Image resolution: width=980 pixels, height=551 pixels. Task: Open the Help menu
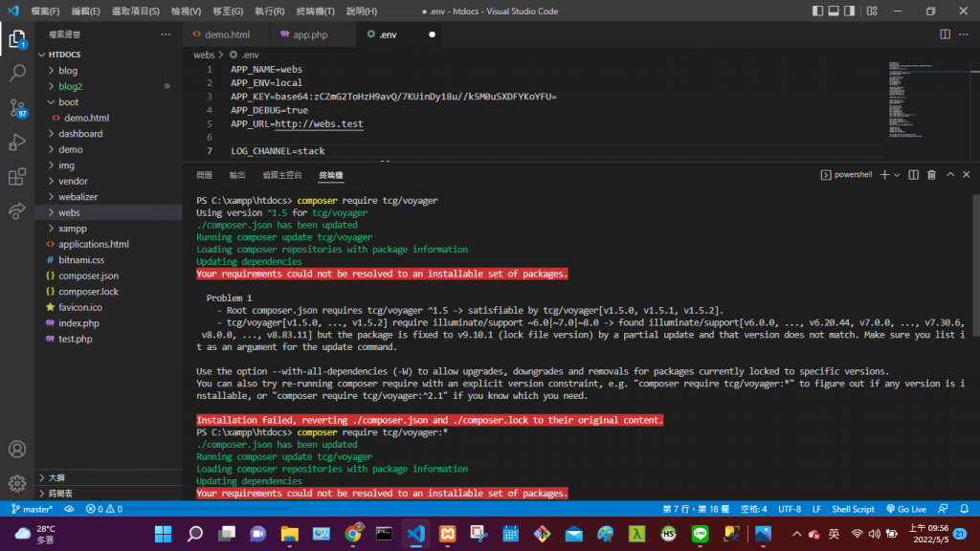coord(361,11)
